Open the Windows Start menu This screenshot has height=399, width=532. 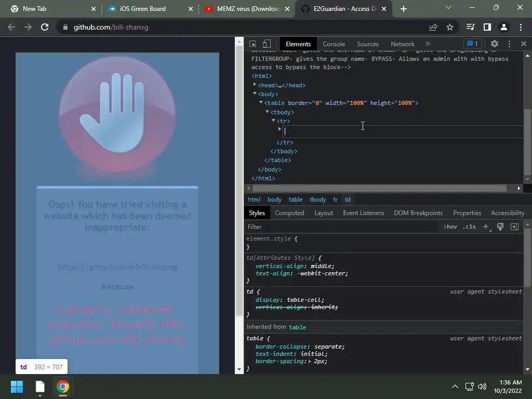[x=17, y=387]
